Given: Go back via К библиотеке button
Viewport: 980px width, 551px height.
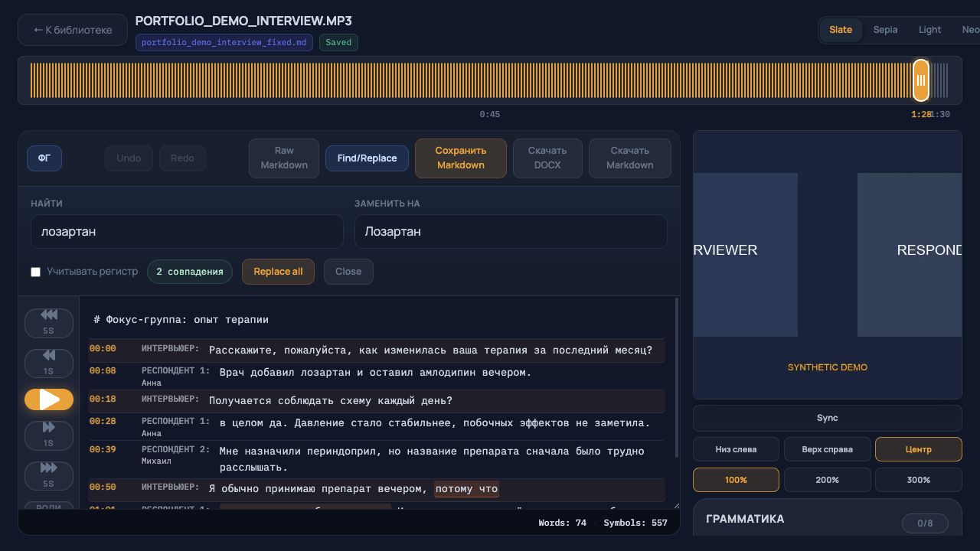Looking at the screenshot, I should 73,30.
